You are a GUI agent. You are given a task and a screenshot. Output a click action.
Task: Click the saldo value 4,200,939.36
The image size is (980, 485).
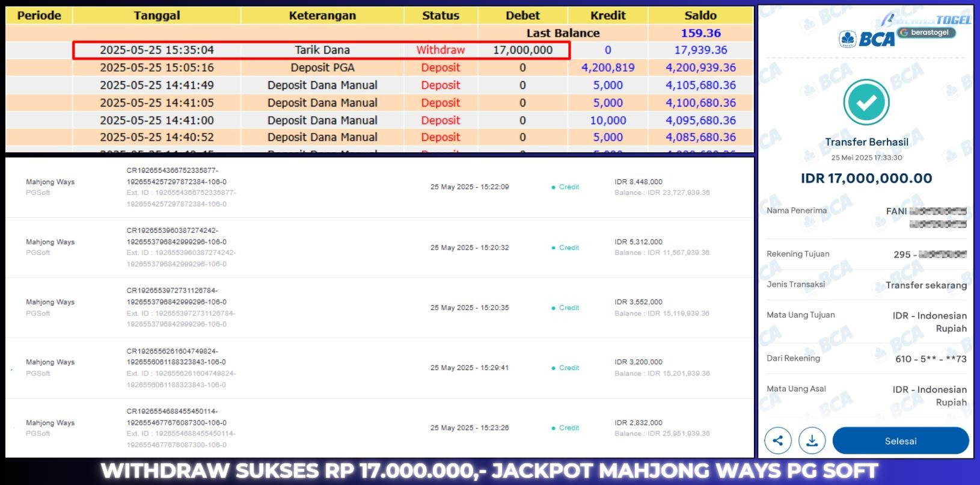coord(700,67)
